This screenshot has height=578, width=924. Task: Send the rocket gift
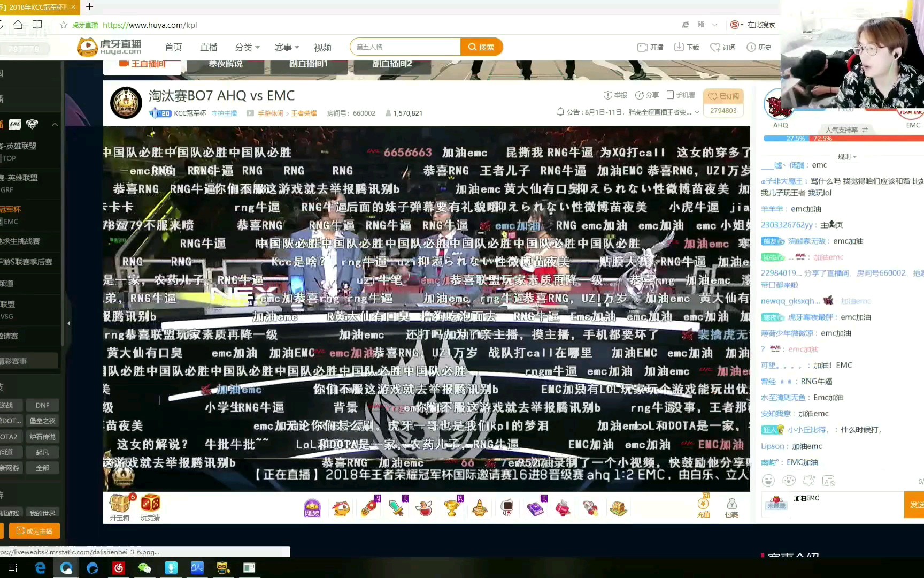coord(369,507)
